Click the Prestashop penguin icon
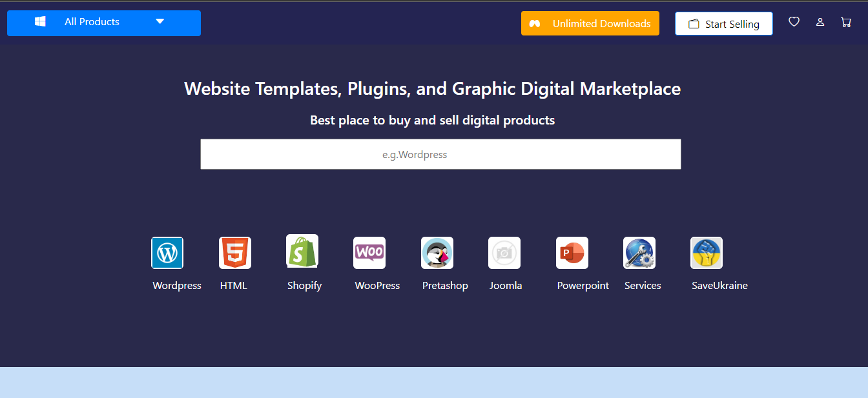 pyautogui.click(x=437, y=253)
